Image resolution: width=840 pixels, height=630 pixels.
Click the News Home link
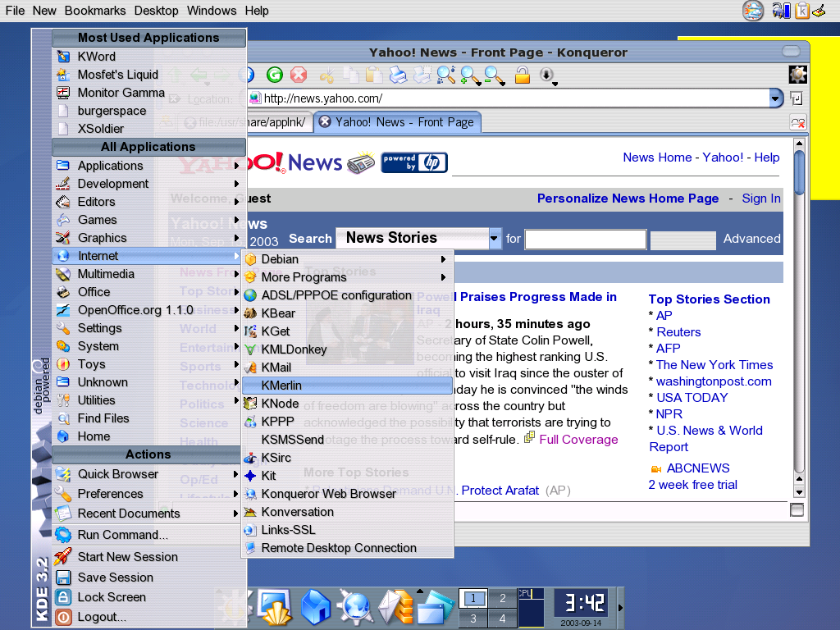[657, 157]
